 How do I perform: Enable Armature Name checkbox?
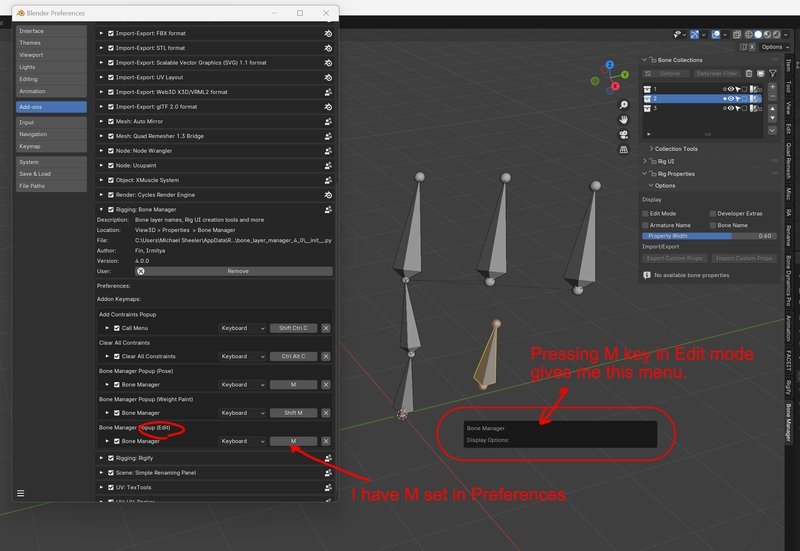645,225
